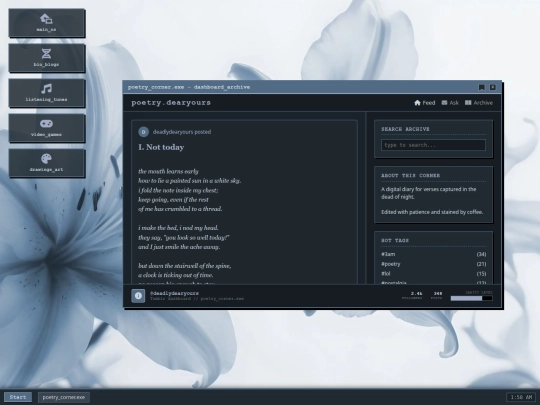Focus the Search Archive input field

pyautogui.click(x=433, y=145)
